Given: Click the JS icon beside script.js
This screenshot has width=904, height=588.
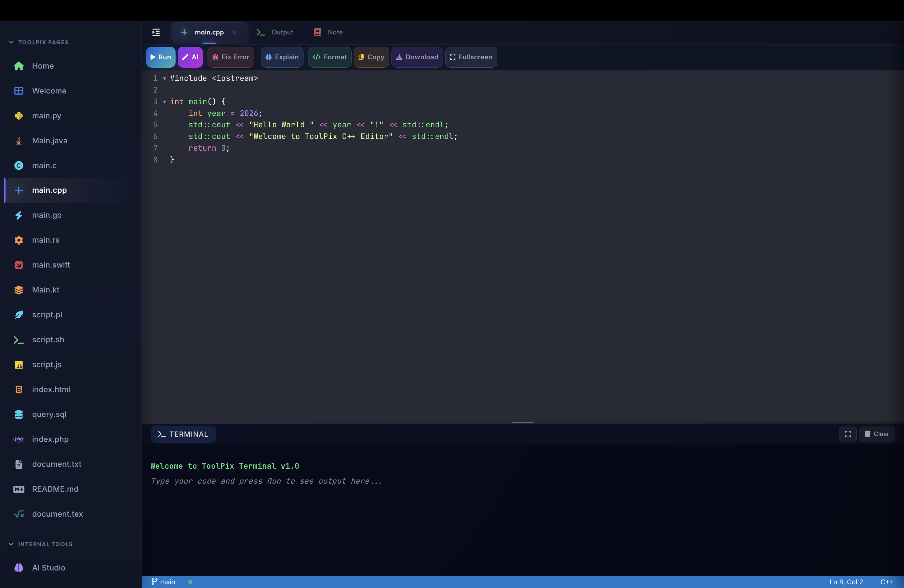Looking at the screenshot, I should [x=19, y=365].
